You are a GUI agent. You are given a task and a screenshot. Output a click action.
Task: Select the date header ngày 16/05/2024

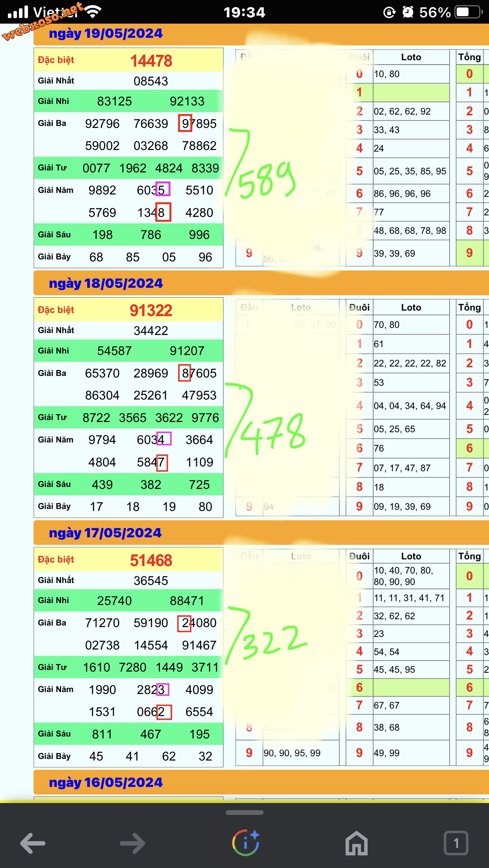point(106,783)
